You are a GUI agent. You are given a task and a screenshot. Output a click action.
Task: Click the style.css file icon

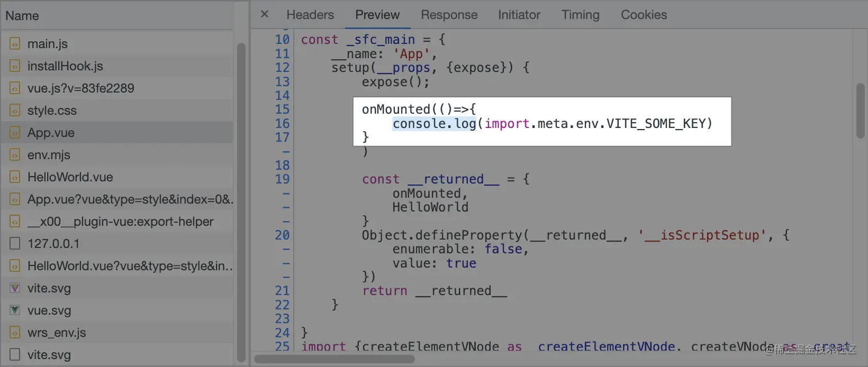point(15,111)
